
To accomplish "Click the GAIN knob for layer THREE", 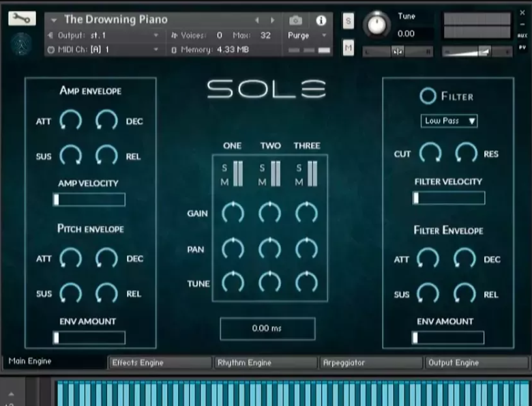I will point(306,212).
